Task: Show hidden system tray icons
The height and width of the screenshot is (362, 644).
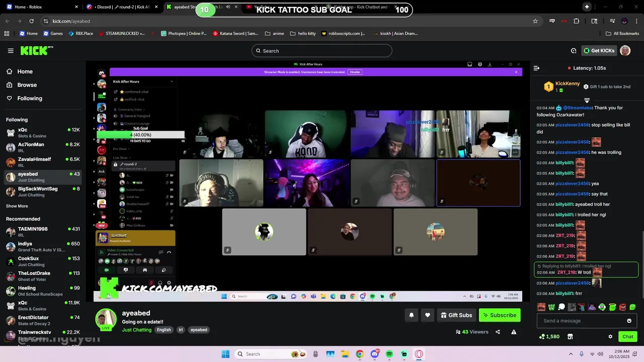Action: click(x=571, y=354)
